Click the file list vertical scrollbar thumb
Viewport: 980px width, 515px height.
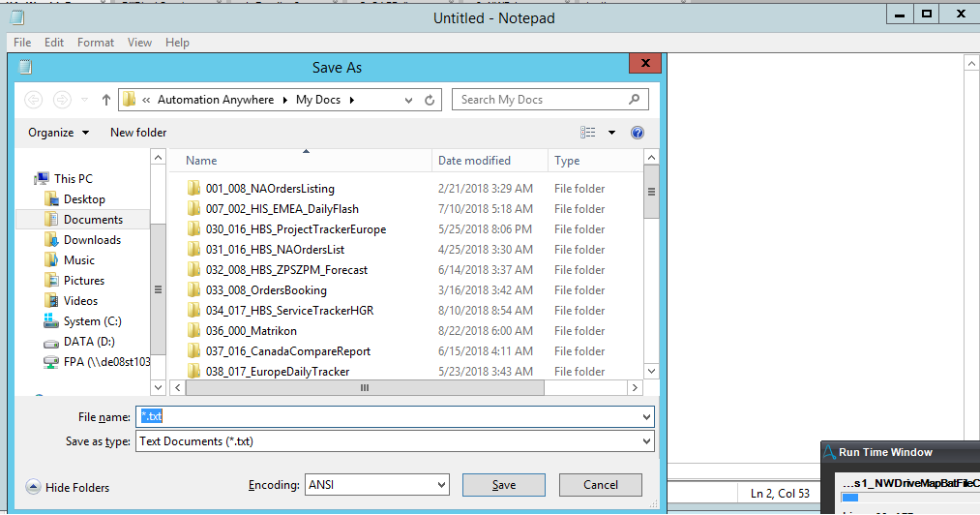click(651, 192)
